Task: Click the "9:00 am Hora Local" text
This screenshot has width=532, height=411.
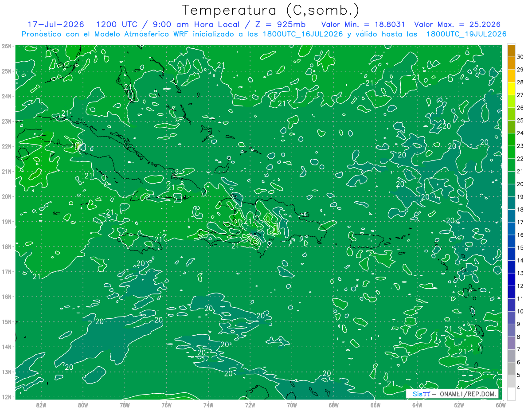Action: [196, 24]
